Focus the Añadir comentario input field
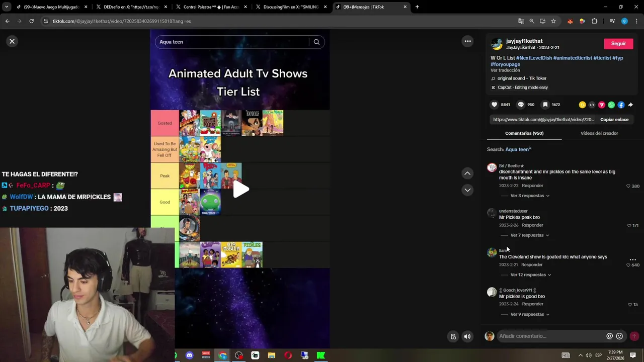Image resolution: width=644 pixels, height=362 pixels. (551, 336)
